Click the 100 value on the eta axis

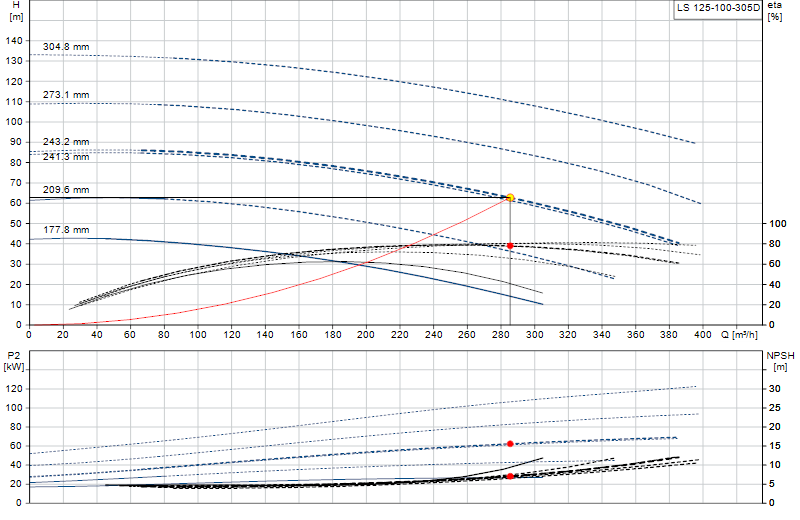click(778, 224)
